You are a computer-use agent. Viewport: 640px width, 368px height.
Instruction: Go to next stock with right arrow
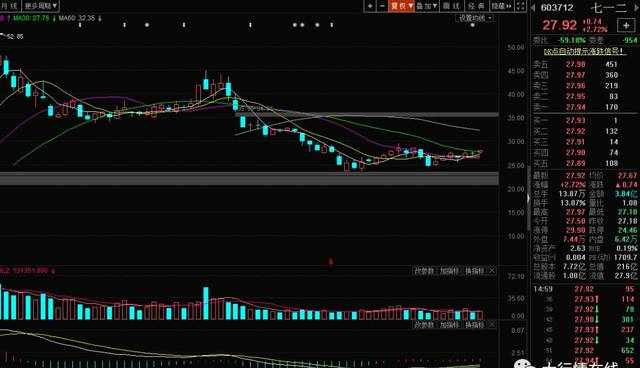(x=637, y=7)
